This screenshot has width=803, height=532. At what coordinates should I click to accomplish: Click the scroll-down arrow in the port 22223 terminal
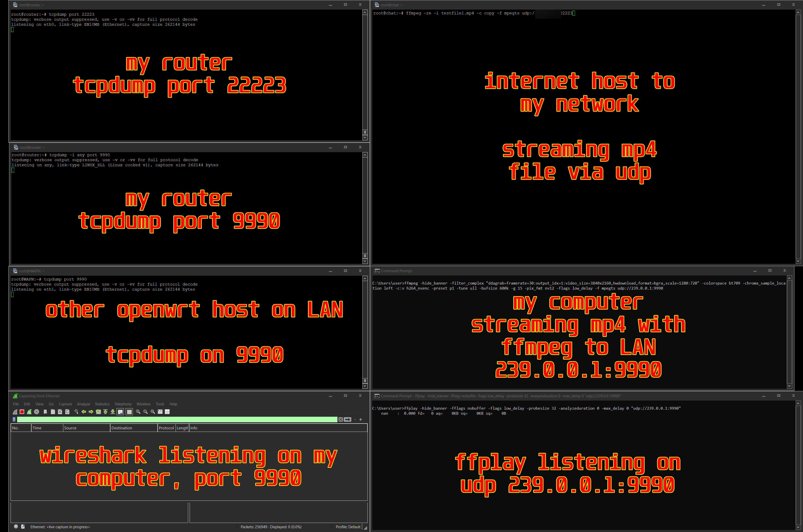[x=365, y=137]
